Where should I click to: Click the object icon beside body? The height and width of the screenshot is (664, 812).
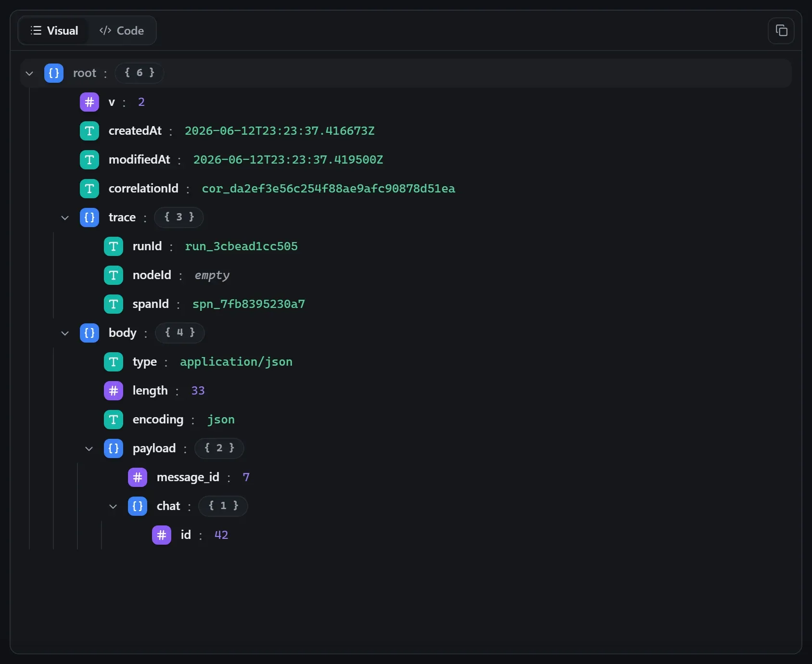[89, 333]
